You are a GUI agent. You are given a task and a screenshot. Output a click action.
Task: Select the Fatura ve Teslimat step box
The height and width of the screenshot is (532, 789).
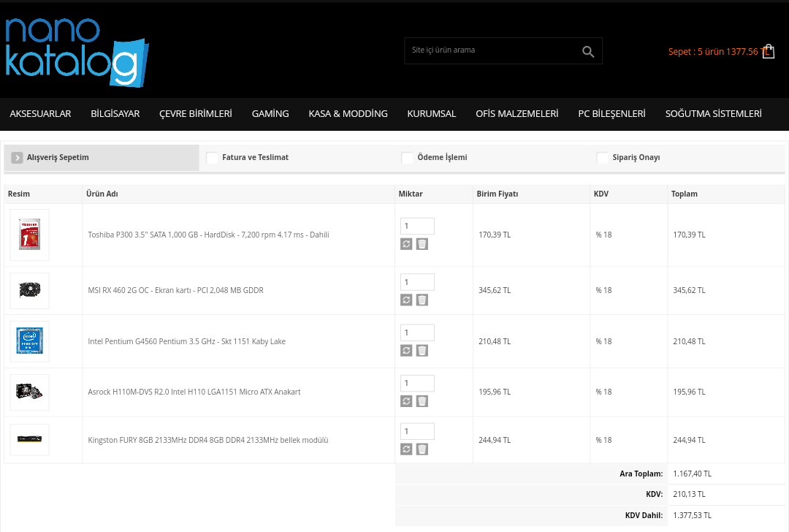213,158
